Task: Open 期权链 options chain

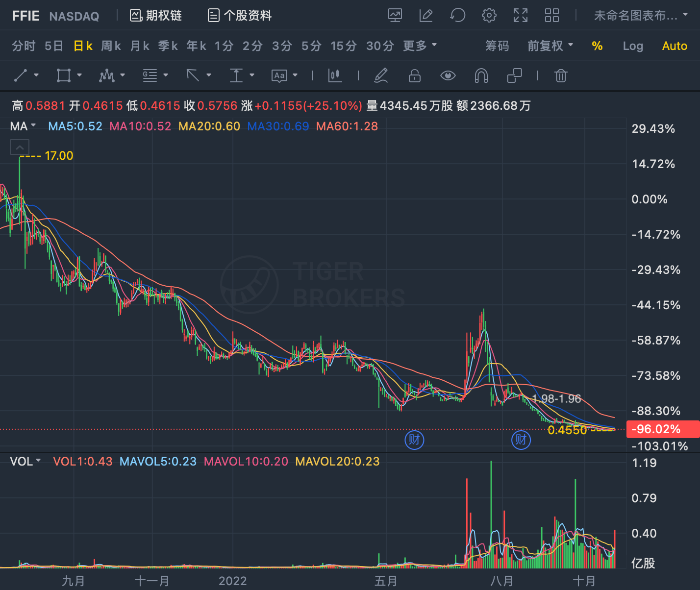Action: pyautogui.click(x=156, y=16)
